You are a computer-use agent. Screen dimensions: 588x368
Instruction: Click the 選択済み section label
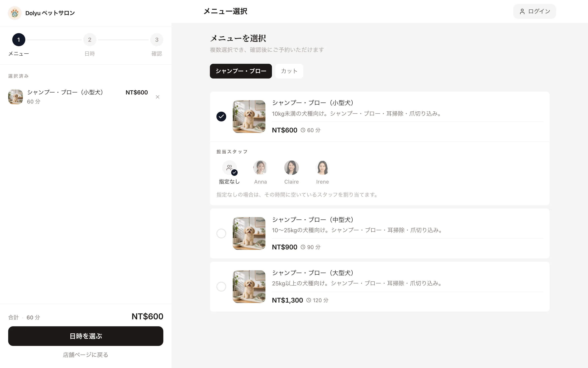click(18, 76)
